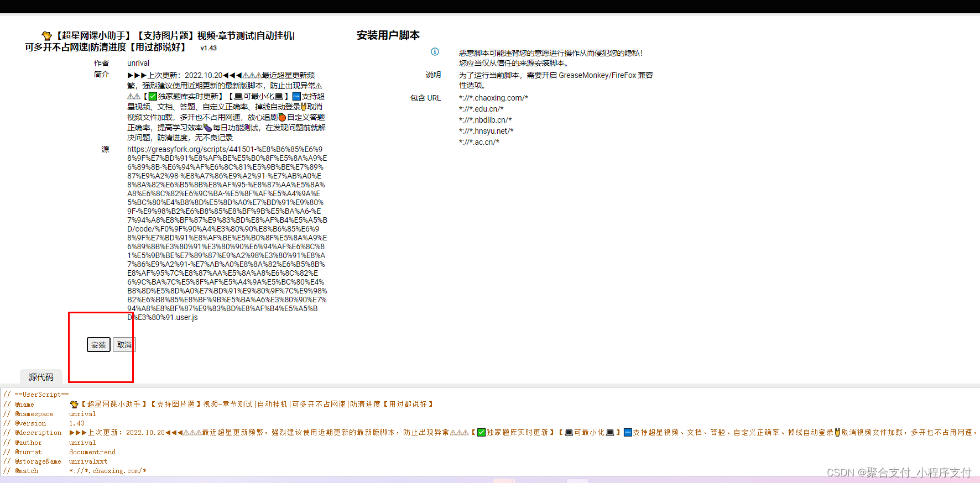Click the 取消 cancel button
The height and width of the screenshot is (483, 980).
click(124, 345)
